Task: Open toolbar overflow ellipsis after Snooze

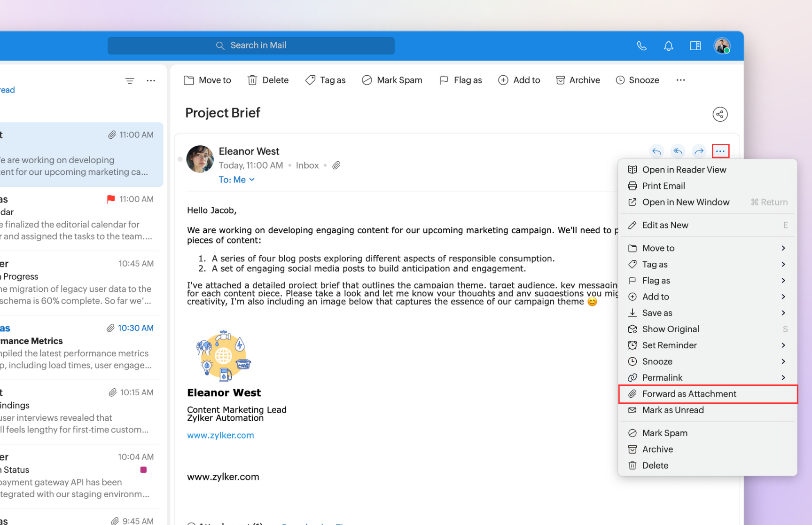Action: 680,80
